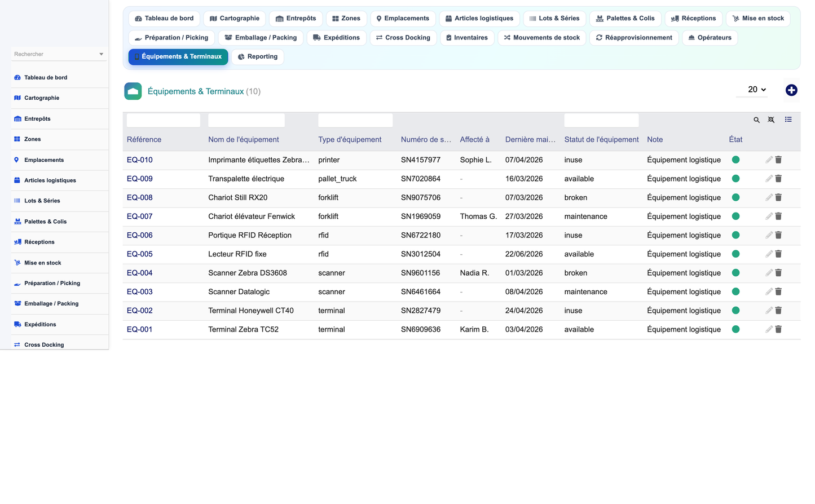The image size is (815, 504).
Task: Edit EQ-010 with the pencil icon
Action: [769, 160]
